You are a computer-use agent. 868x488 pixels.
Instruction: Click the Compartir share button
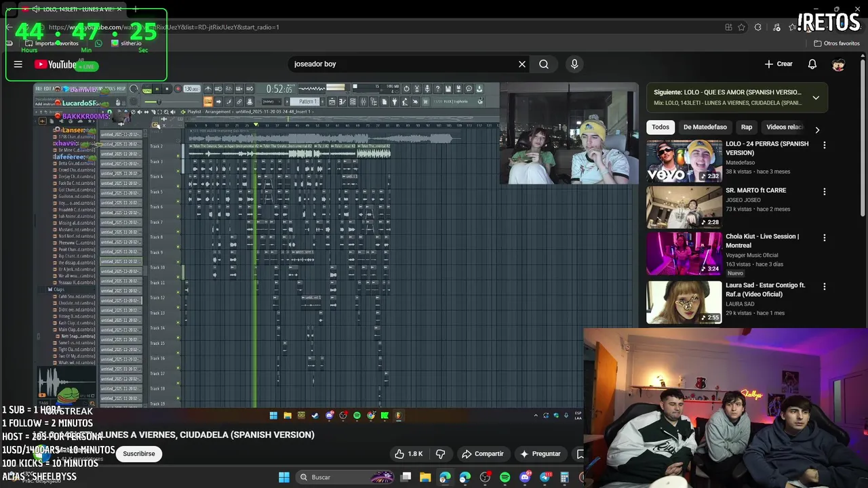pos(482,454)
